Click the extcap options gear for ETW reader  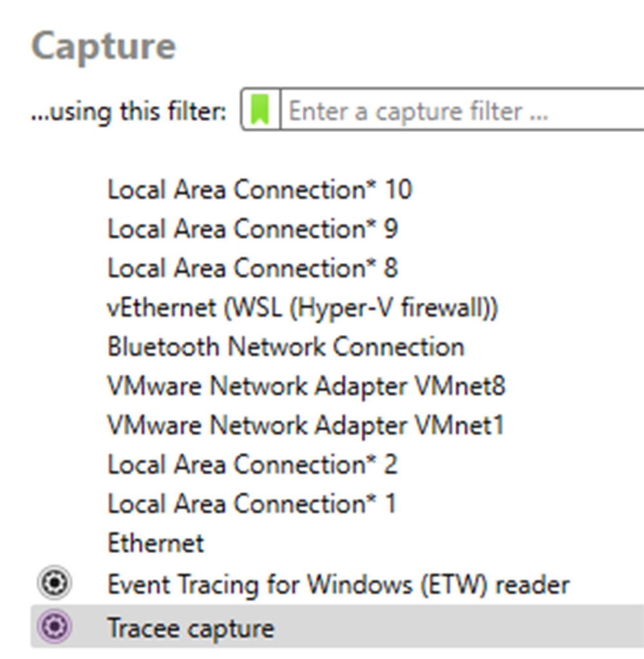click(x=55, y=584)
